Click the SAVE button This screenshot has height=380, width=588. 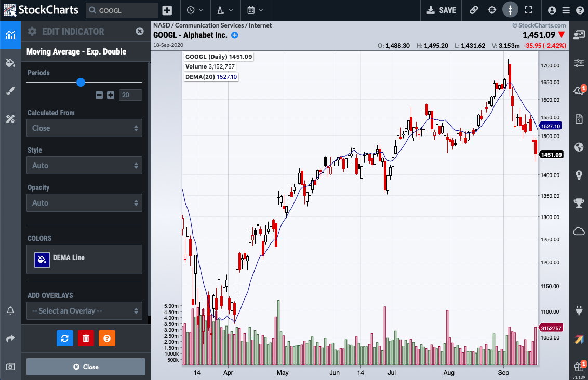pos(442,10)
